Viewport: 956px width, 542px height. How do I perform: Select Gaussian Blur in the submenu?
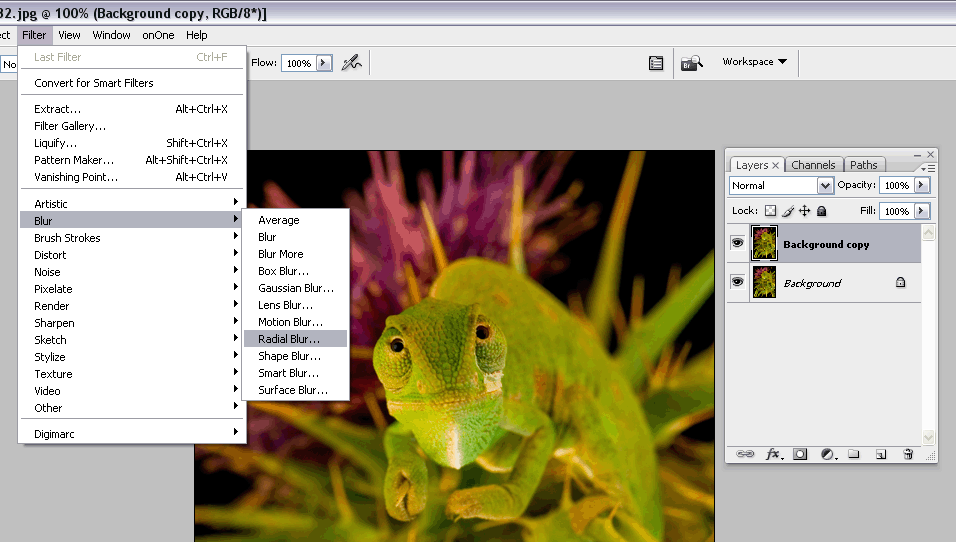[x=296, y=288]
